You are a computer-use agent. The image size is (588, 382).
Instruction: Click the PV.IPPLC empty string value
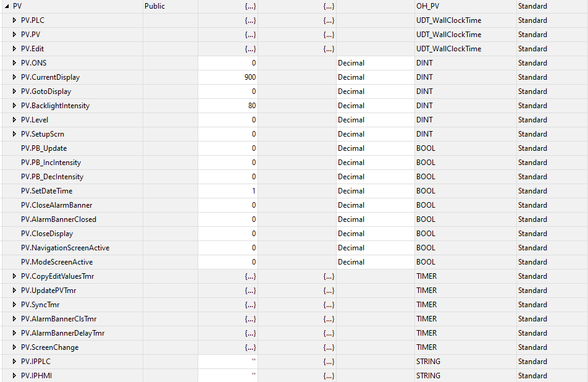coord(228,362)
